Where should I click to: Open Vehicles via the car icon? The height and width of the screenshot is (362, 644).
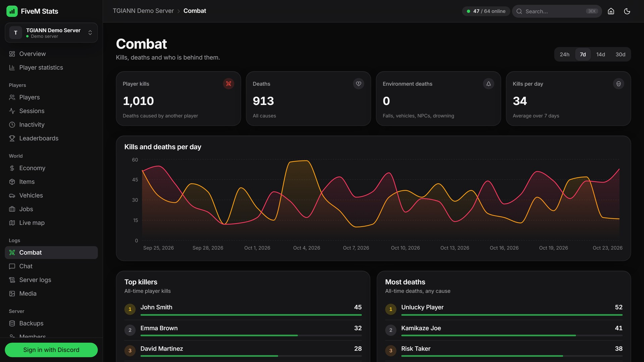tap(12, 195)
